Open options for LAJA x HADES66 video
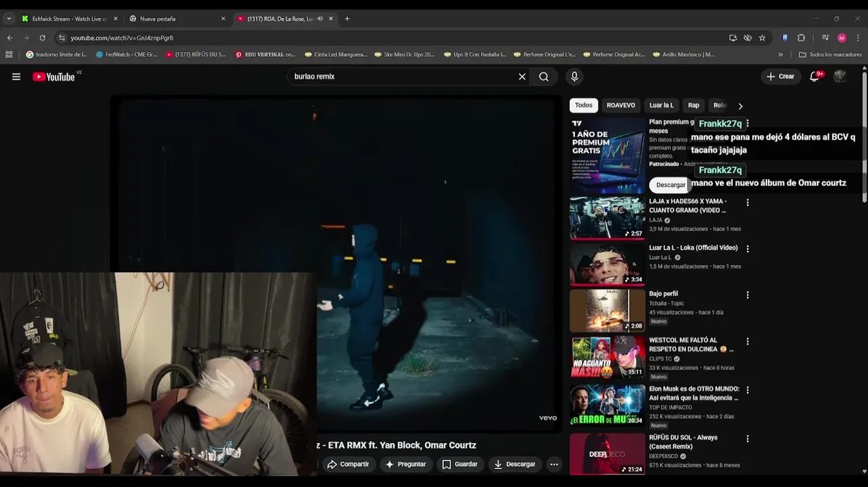Viewport: 868px width, 487px height. tap(748, 203)
